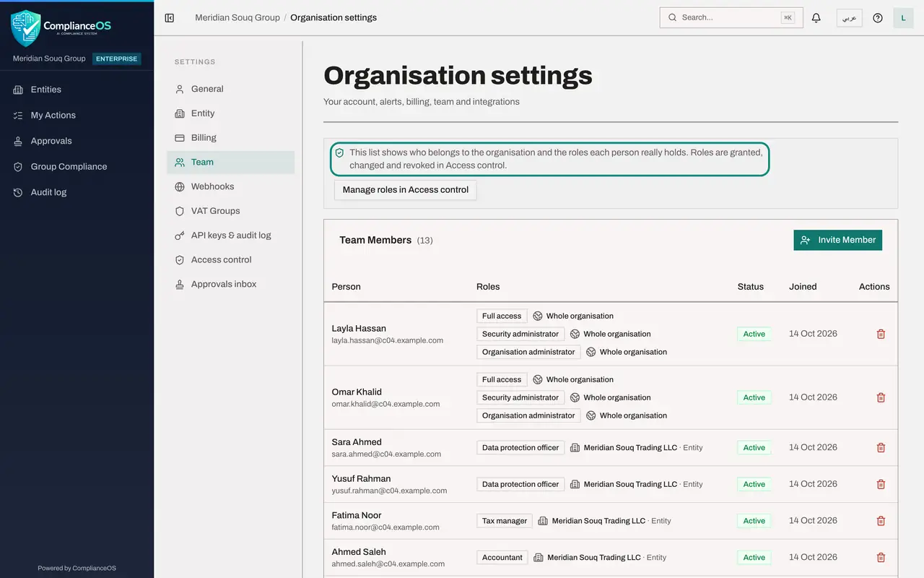Click Manage roles in Access control
Viewport: 924px width, 578px height.
click(405, 190)
